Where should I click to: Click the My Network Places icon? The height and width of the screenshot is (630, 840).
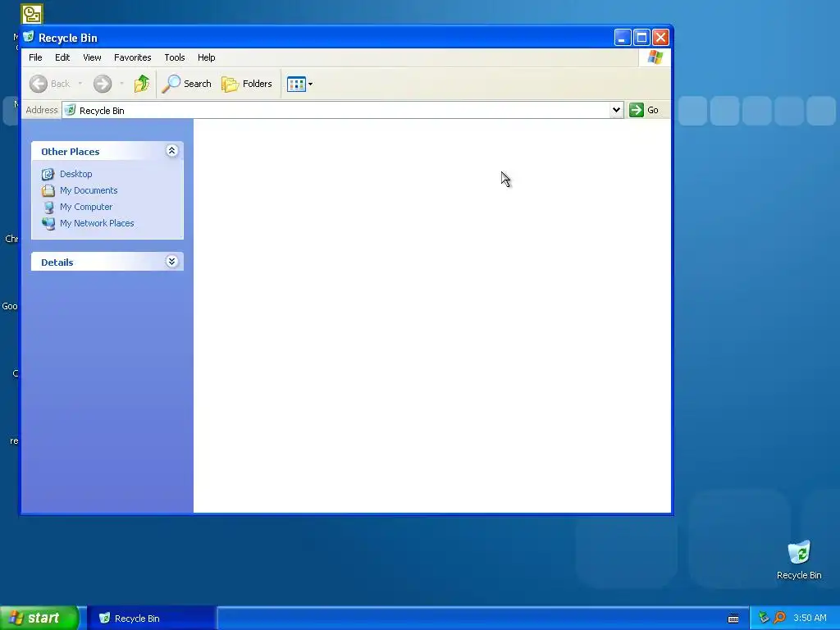[48, 223]
